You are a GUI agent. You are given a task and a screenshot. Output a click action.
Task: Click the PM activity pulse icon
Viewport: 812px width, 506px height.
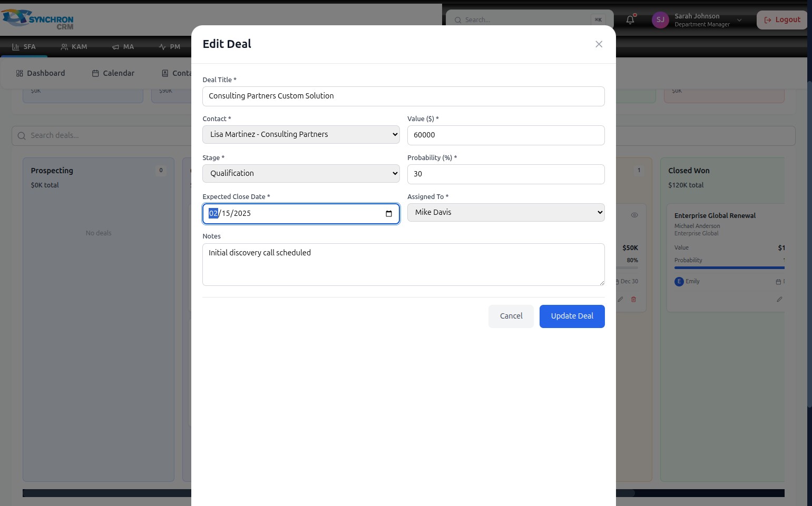tap(162, 47)
